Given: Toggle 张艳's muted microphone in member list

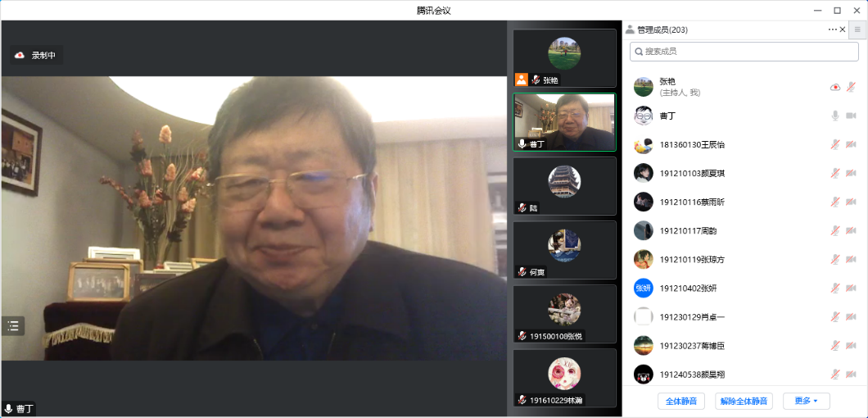Looking at the screenshot, I should coord(851,87).
